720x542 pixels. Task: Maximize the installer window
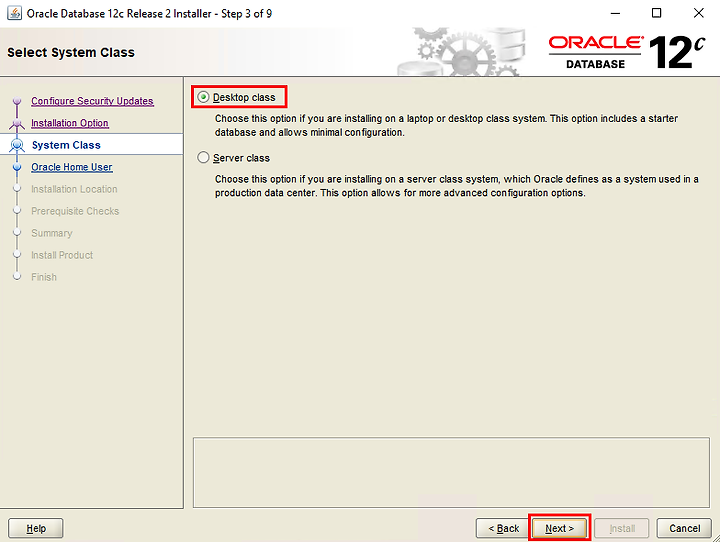pyautogui.click(x=657, y=13)
